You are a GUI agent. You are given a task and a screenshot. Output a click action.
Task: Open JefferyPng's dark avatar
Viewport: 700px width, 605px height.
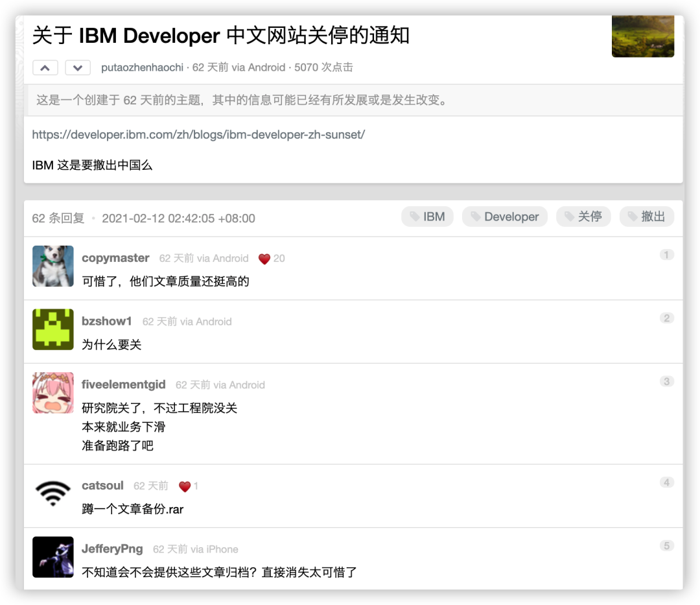[53, 557]
